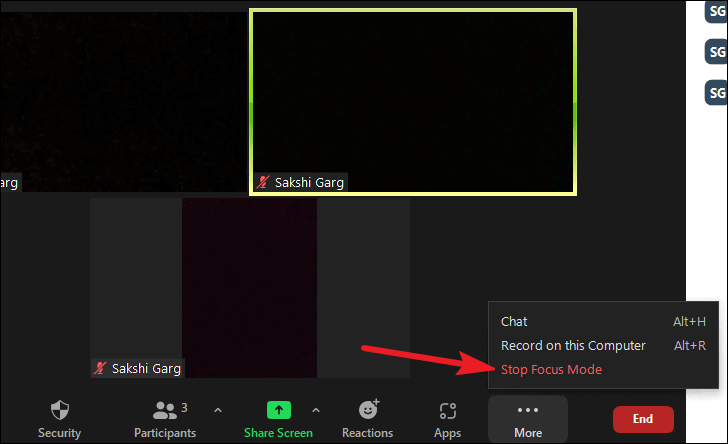The width and height of the screenshot is (728, 444).
Task: Click the bottom Sakshi Garg video tile
Action: 250,288
